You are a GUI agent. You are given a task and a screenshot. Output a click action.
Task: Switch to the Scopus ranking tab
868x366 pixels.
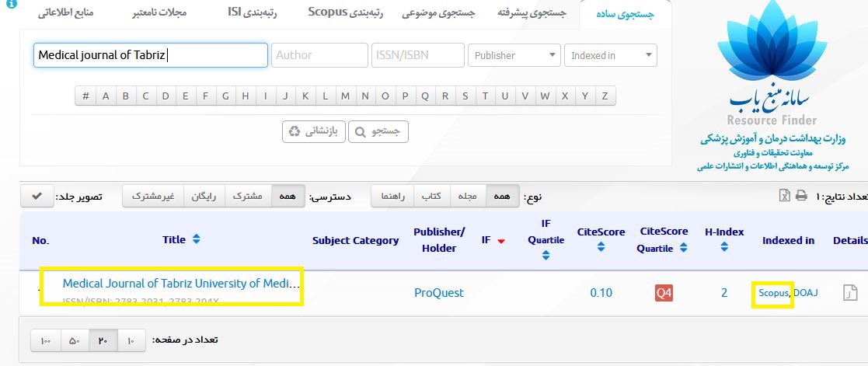[339, 13]
